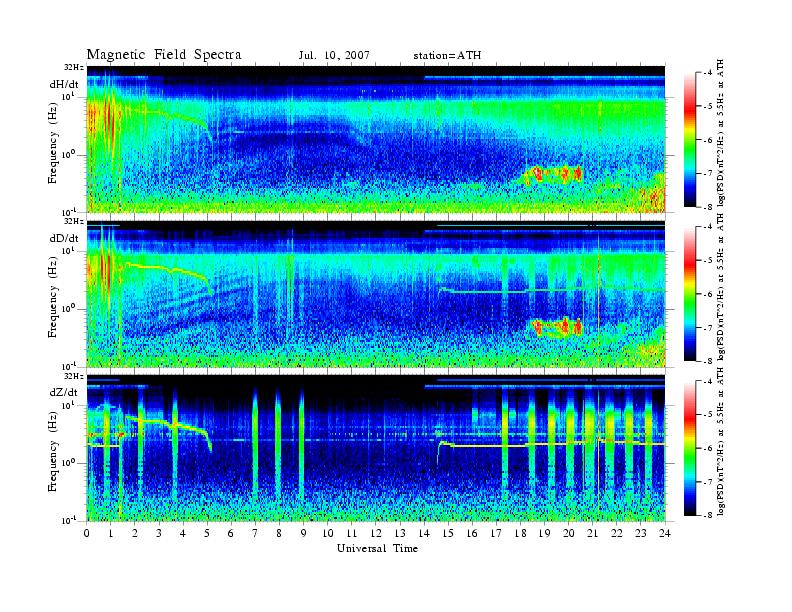Click the '32Hz' label above the dH/dt panel
792x612 pixels.
74,68
